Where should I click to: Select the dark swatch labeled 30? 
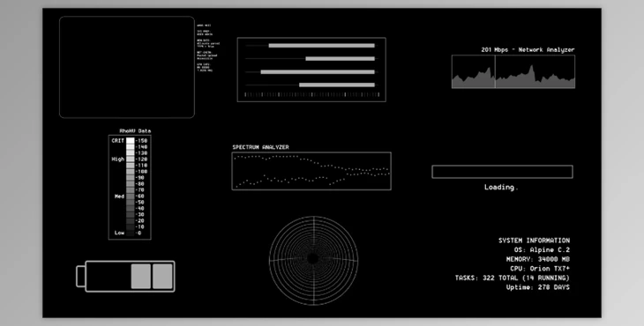131,214
